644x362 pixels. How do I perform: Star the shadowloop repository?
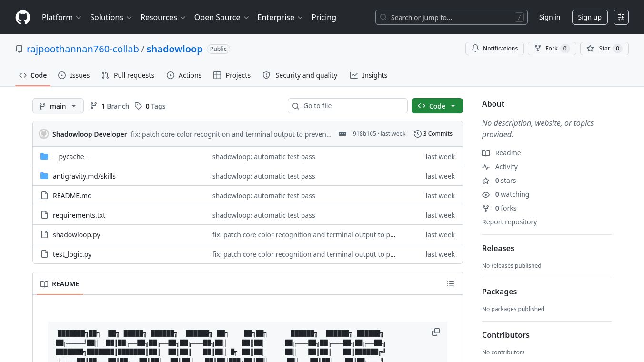point(604,49)
